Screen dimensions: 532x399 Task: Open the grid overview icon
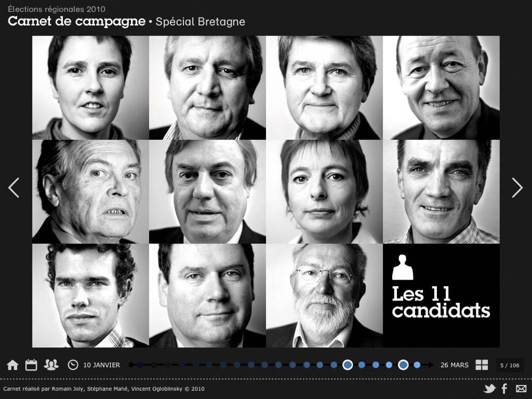pyautogui.click(x=481, y=365)
